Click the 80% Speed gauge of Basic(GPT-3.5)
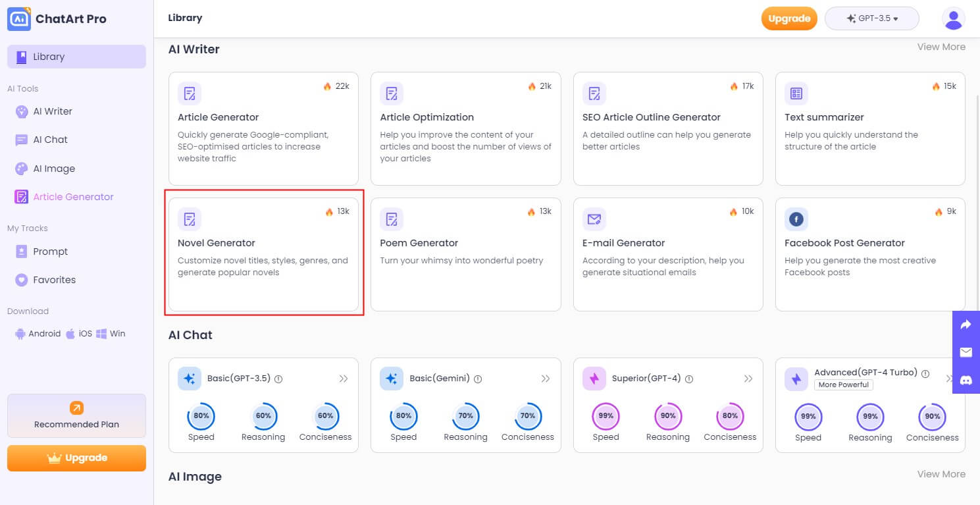 pyautogui.click(x=201, y=416)
